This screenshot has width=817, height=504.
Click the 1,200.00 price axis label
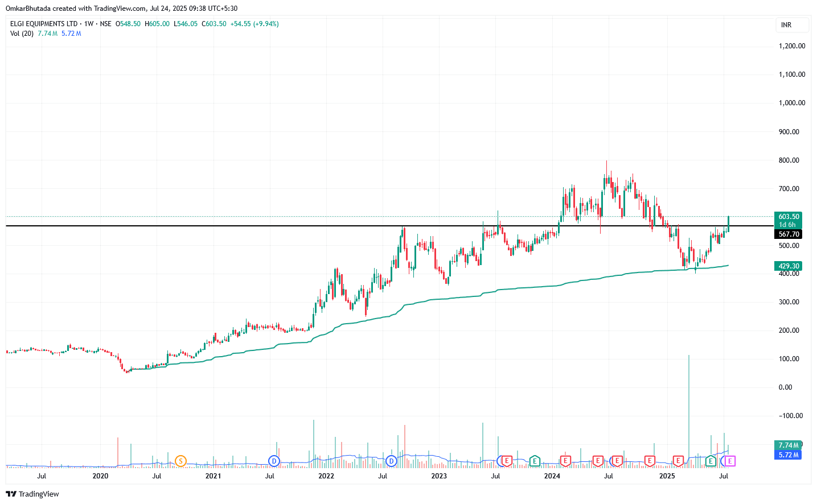[792, 46]
